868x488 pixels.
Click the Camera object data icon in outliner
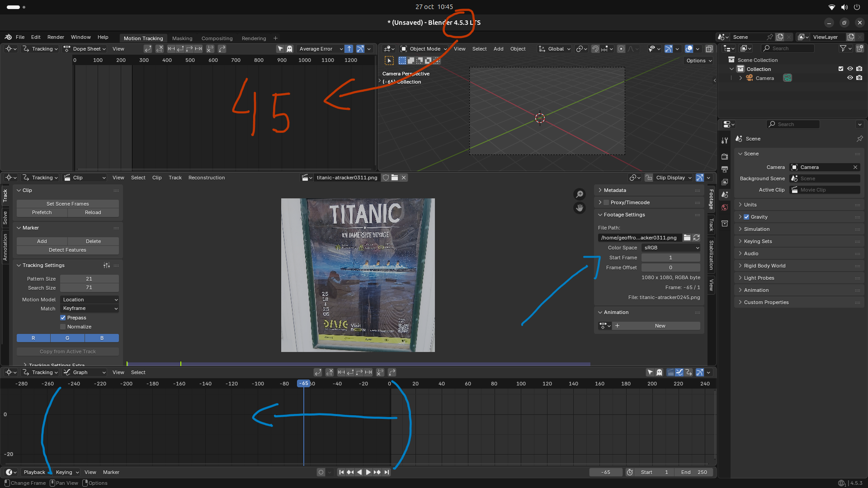[x=788, y=78]
